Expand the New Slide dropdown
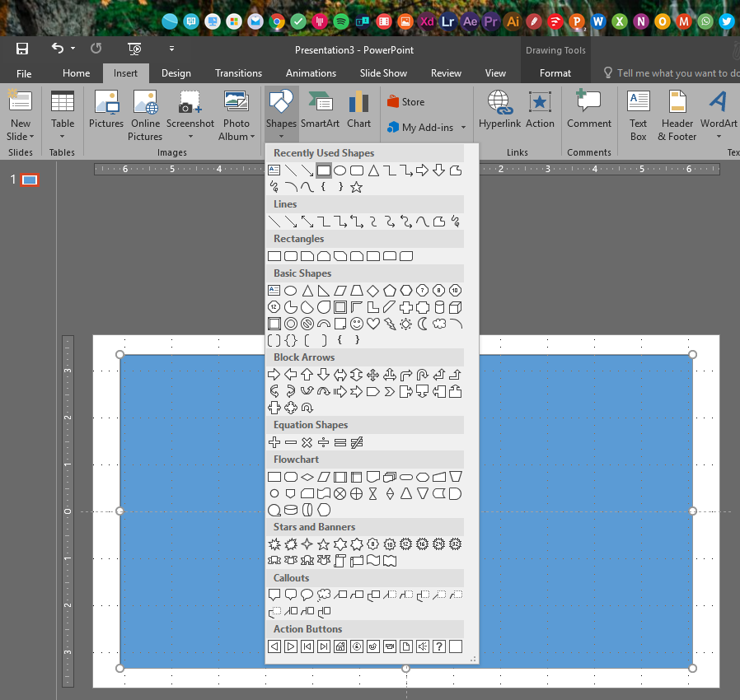 point(21,137)
